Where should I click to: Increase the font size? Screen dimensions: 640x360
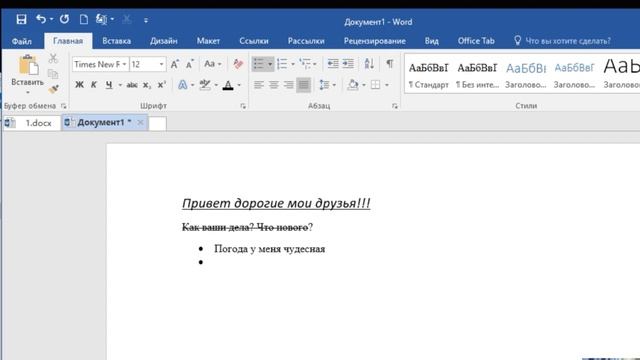pos(175,64)
